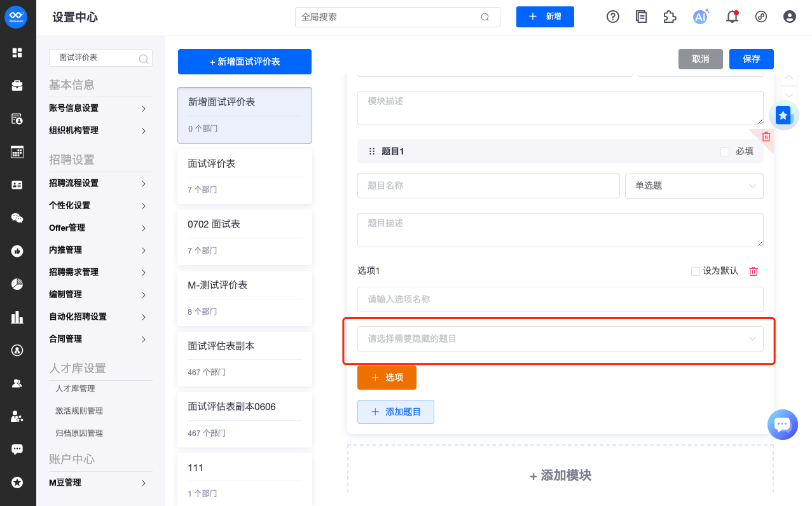
Task: Click the + 添加题目 button
Action: (396, 412)
